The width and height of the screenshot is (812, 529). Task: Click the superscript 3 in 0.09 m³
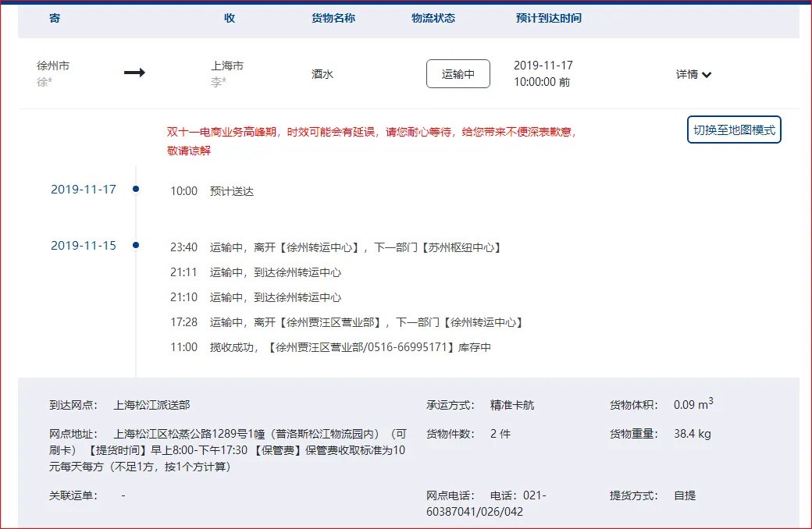point(710,399)
